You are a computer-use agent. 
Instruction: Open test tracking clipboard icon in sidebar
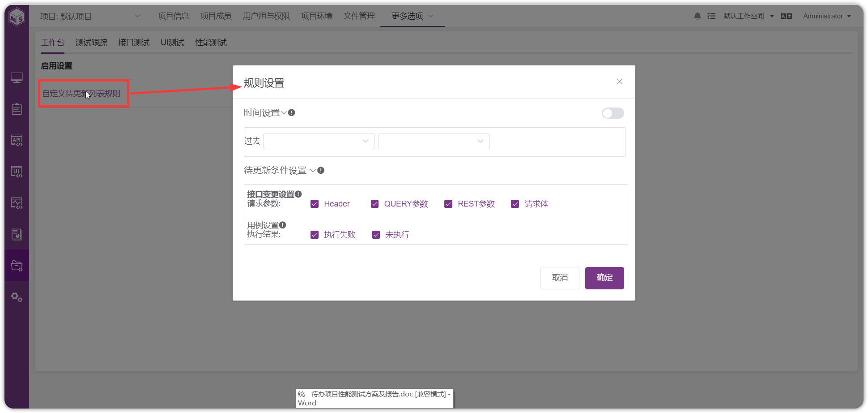(x=17, y=109)
